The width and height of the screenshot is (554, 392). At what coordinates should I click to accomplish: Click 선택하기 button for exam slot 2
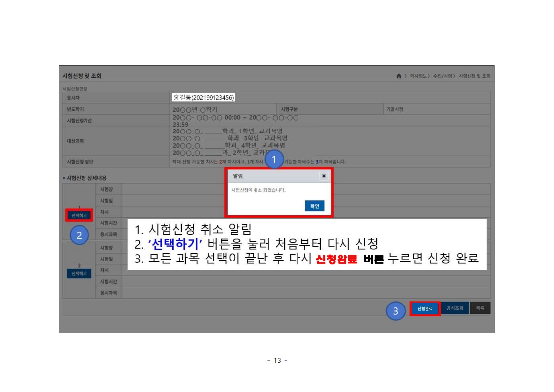(x=79, y=273)
